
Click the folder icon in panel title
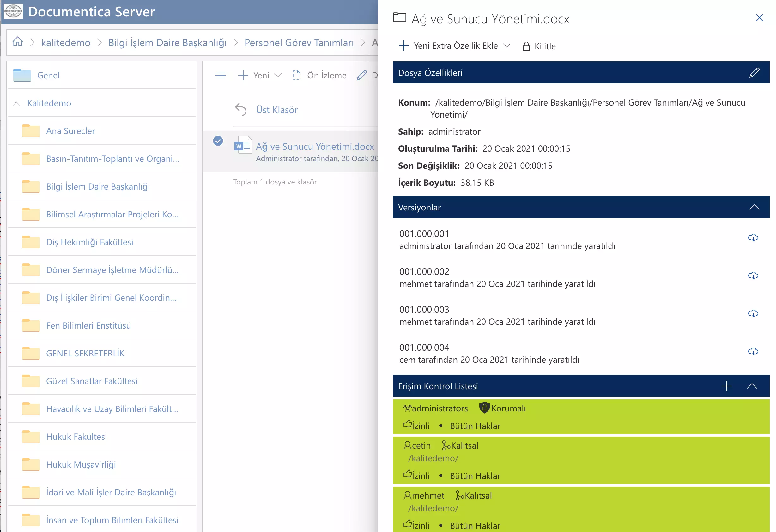400,17
